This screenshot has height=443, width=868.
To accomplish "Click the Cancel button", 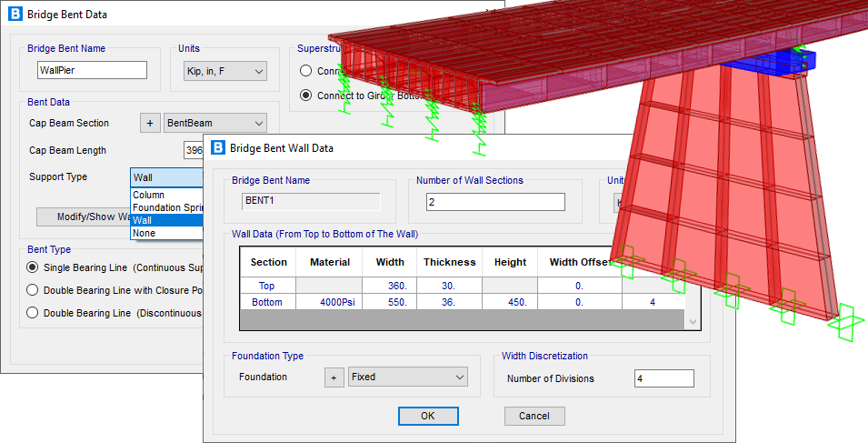I will pyautogui.click(x=534, y=416).
